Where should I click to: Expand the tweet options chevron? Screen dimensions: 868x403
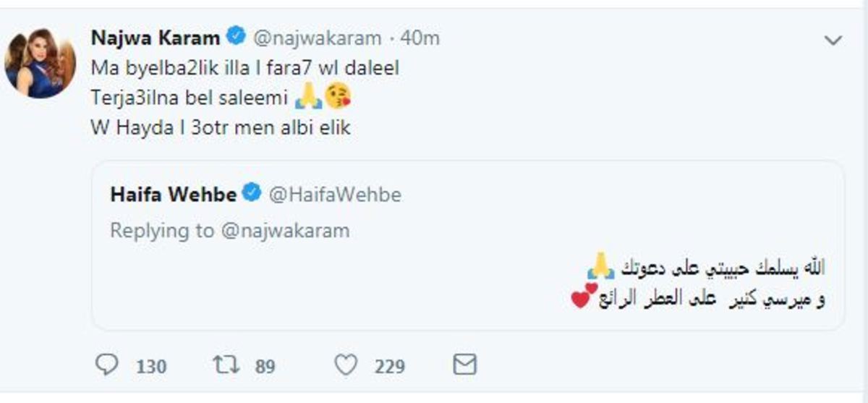click(x=833, y=41)
